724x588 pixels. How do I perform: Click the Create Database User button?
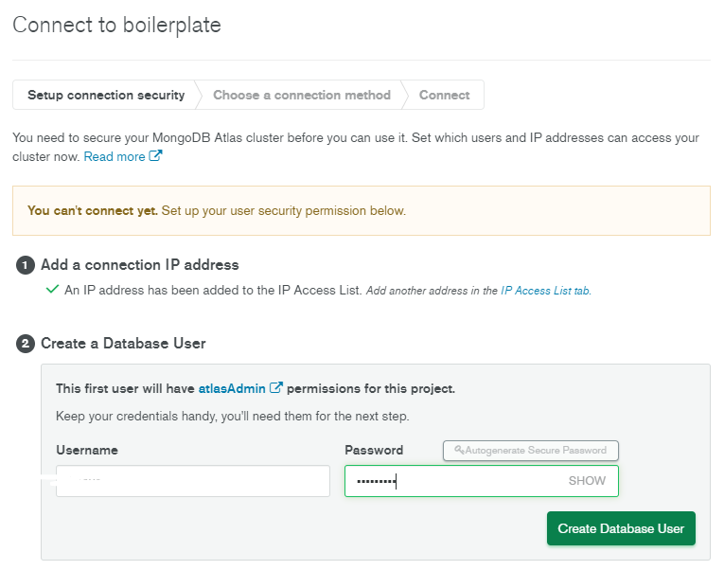pos(621,528)
